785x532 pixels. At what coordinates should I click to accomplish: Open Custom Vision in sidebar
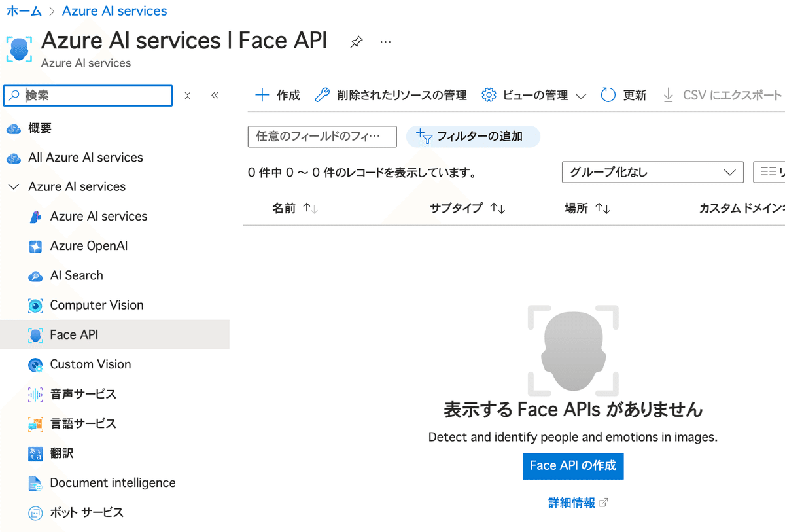tap(90, 364)
